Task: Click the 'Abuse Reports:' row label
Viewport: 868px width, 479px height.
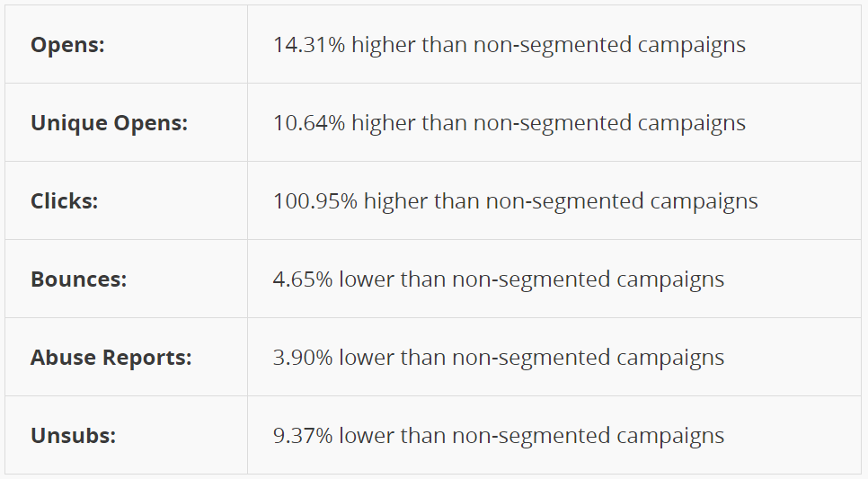Action: [x=111, y=358]
